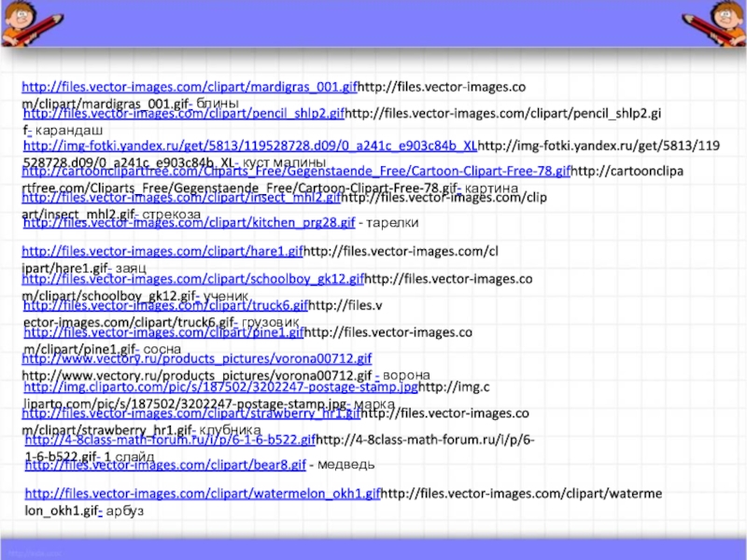The width and height of the screenshot is (747, 560).
Task: Select the word "арбуз"
Action: click(x=125, y=511)
